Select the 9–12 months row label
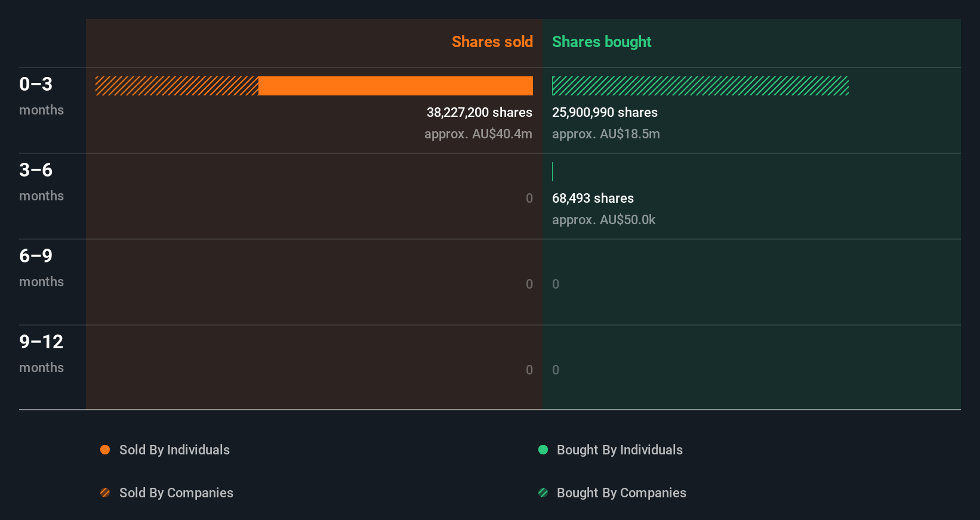This screenshot has width=980, height=520. coord(41,353)
